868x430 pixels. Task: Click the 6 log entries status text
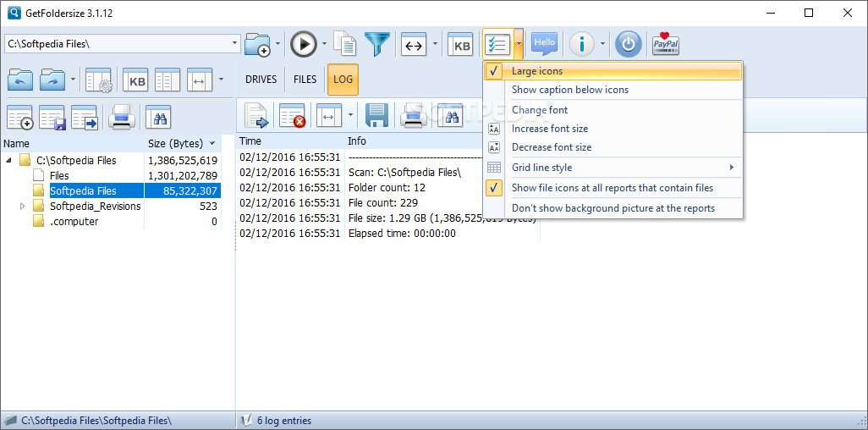pyautogui.click(x=284, y=421)
